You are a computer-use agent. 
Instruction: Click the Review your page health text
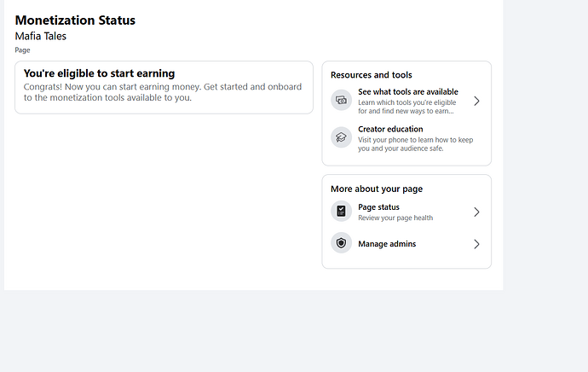(x=395, y=218)
